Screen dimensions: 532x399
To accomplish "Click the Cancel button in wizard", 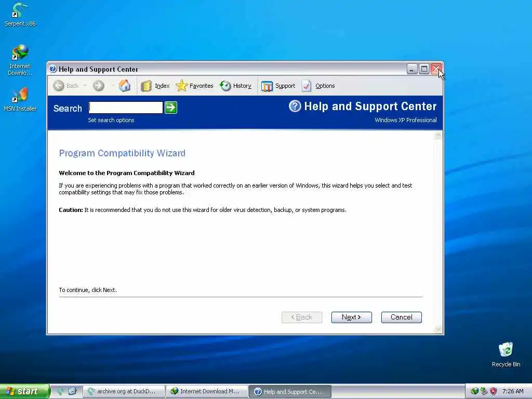I will pos(402,317).
